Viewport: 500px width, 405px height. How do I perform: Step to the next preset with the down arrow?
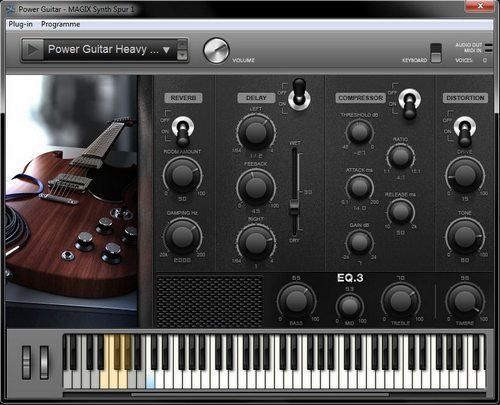182,55
